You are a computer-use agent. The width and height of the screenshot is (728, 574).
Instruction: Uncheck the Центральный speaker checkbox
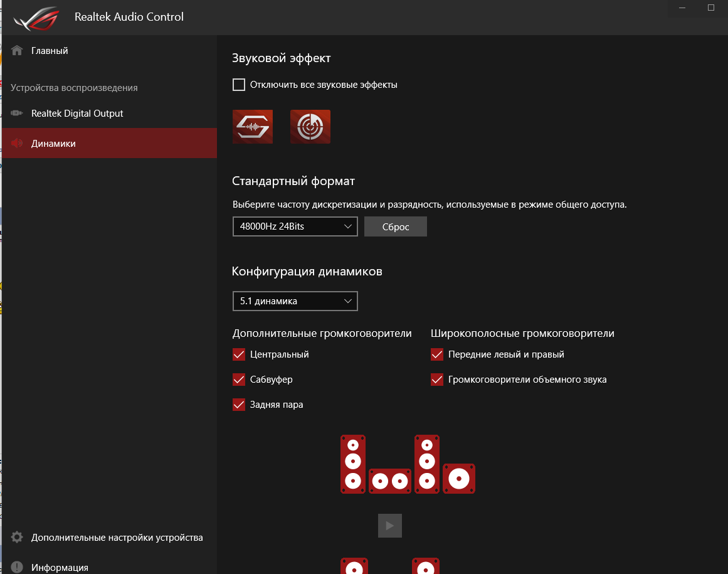(x=239, y=354)
